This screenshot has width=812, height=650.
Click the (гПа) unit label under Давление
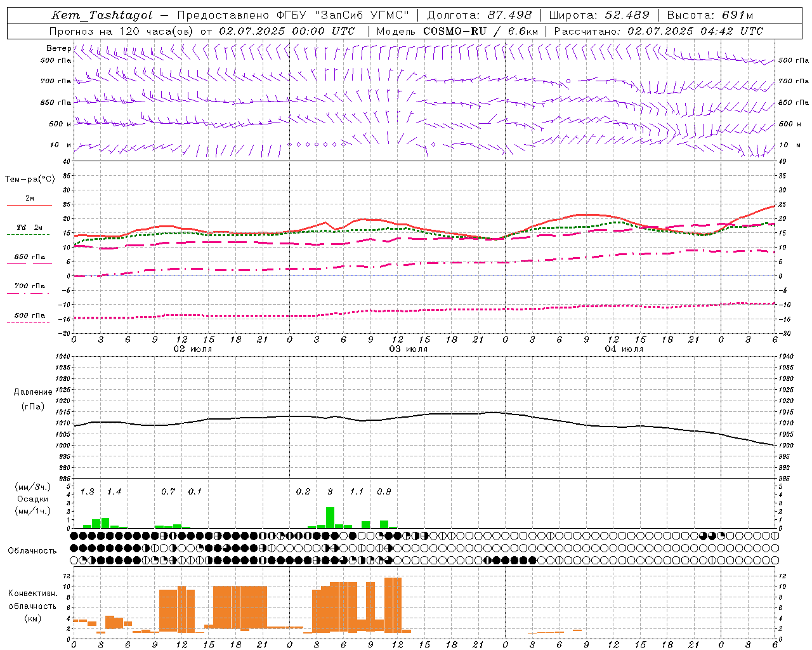(x=33, y=407)
